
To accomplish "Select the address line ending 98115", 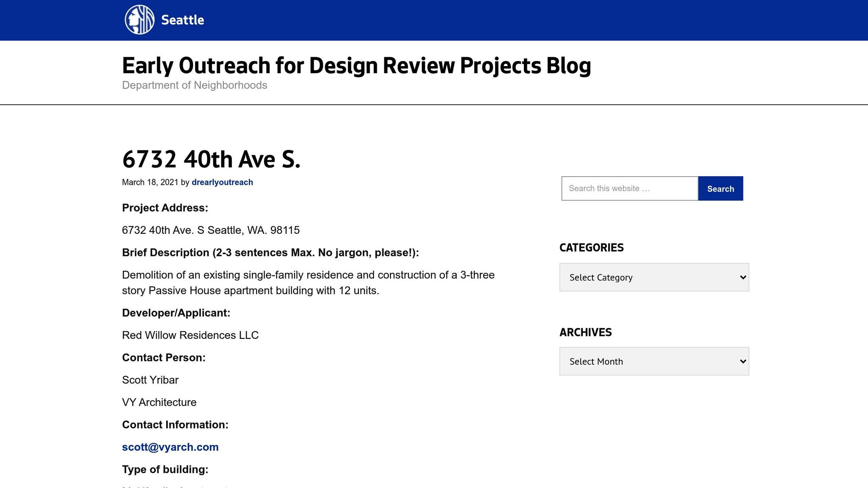I will point(211,230).
